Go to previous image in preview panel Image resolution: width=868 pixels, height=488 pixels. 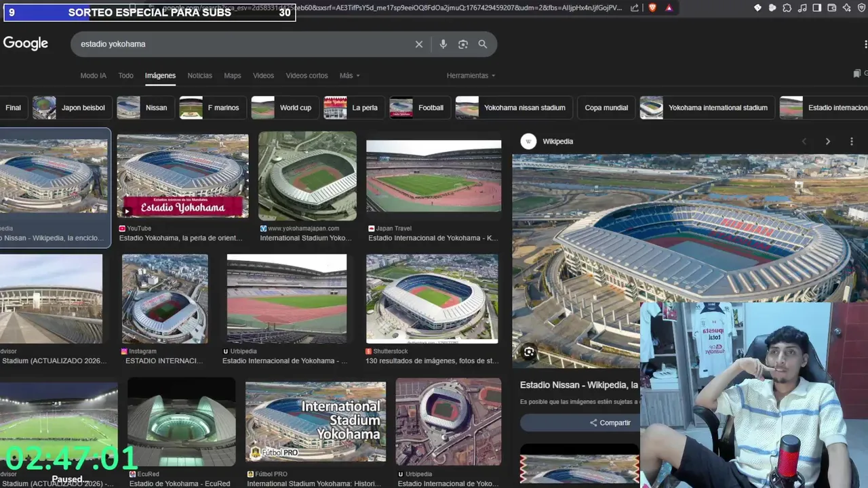[x=804, y=142]
